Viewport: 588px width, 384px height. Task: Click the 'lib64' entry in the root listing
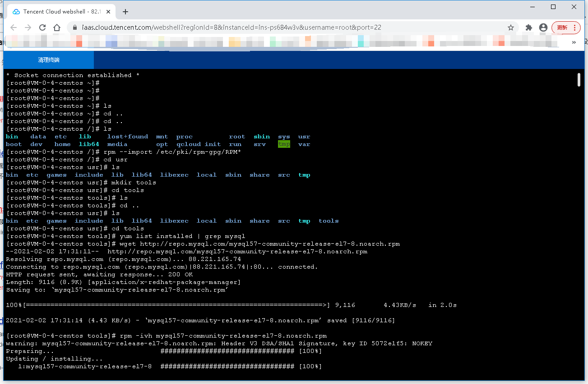(x=89, y=144)
